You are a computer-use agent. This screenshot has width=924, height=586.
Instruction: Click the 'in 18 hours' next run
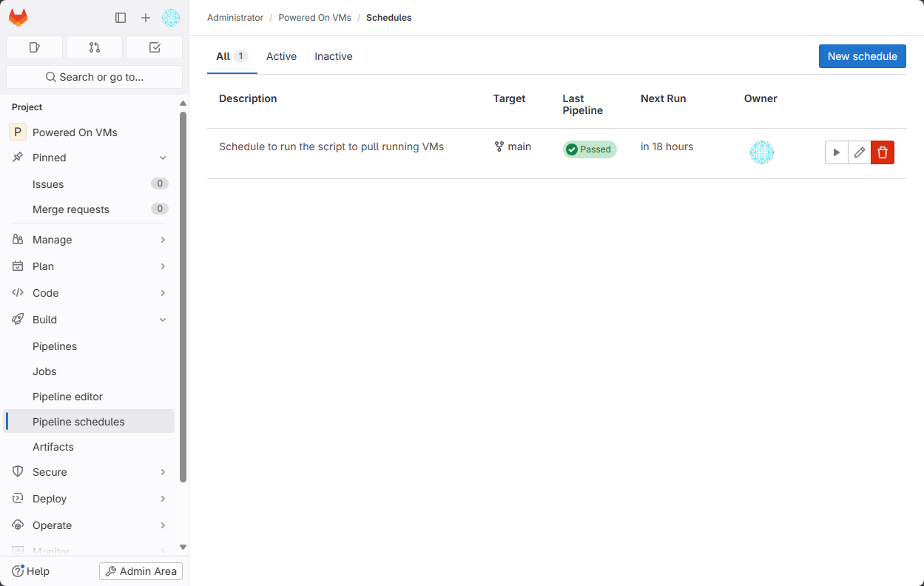tap(667, 146)
